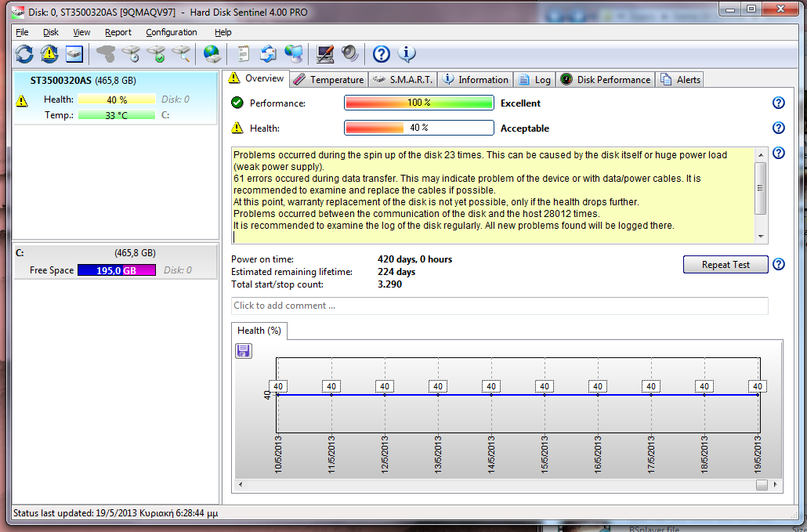Click the info speech bubble toolbar icon
Screen dimensions: 807x532
coord(407,53)
